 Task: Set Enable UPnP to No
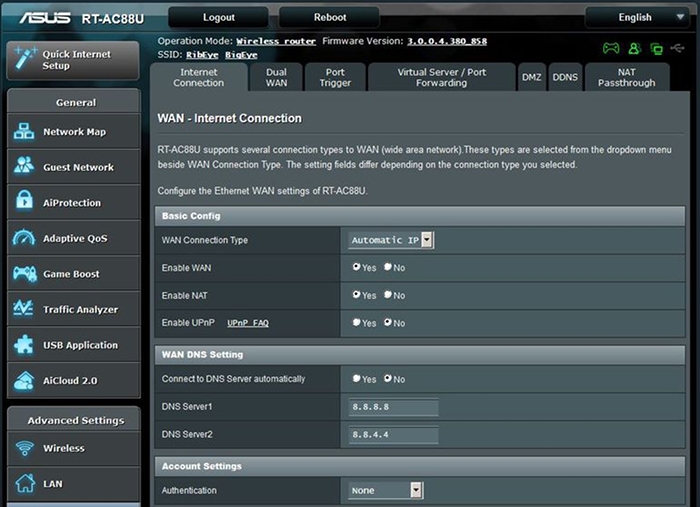pos(388,322)
